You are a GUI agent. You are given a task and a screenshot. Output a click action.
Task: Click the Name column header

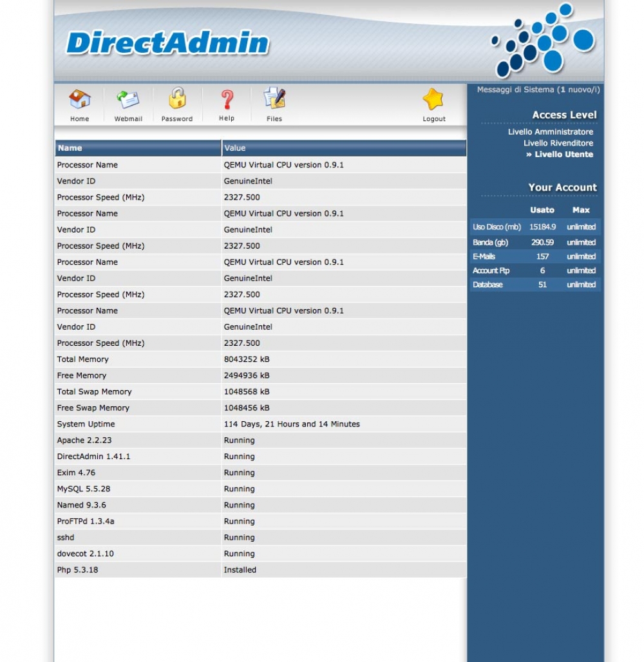138,148
